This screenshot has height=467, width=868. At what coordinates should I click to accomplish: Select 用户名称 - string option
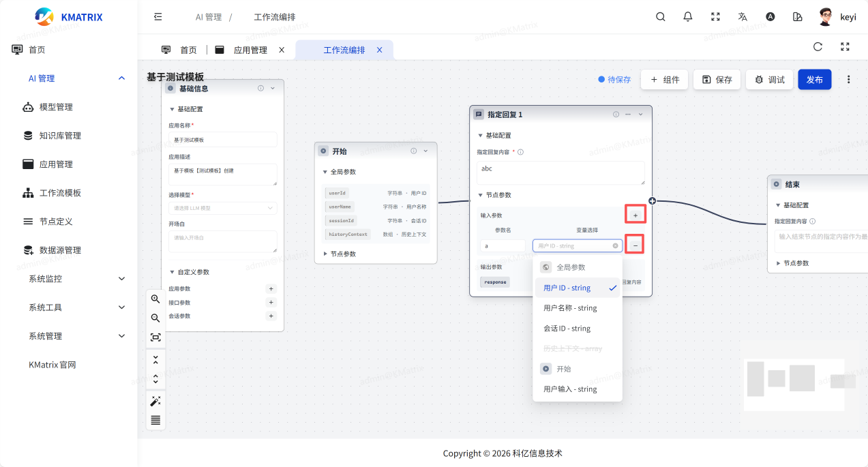click(570, 308)
